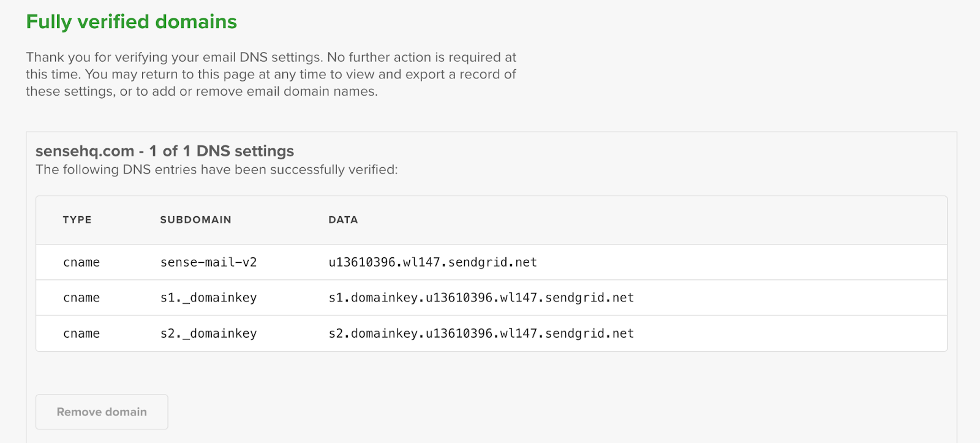Click the Remove domain button
This screenshot has height=443, width=980.
(102, 412)
